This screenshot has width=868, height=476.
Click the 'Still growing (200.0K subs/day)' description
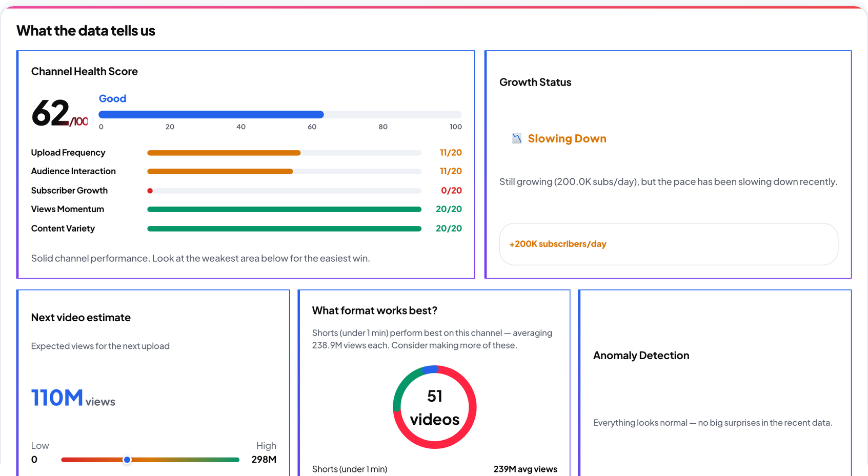pyautogui.click(x=669, y=182)
